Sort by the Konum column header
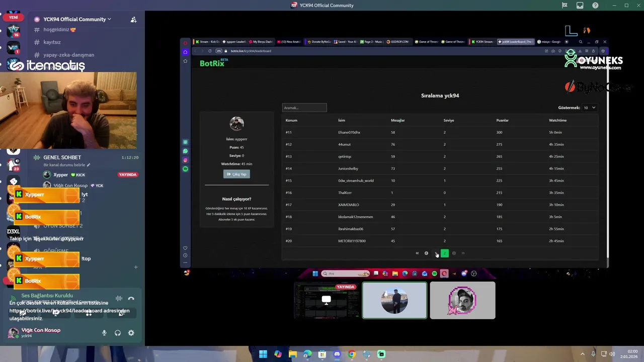This screenshot has width=644, height=362. point(291,120)
